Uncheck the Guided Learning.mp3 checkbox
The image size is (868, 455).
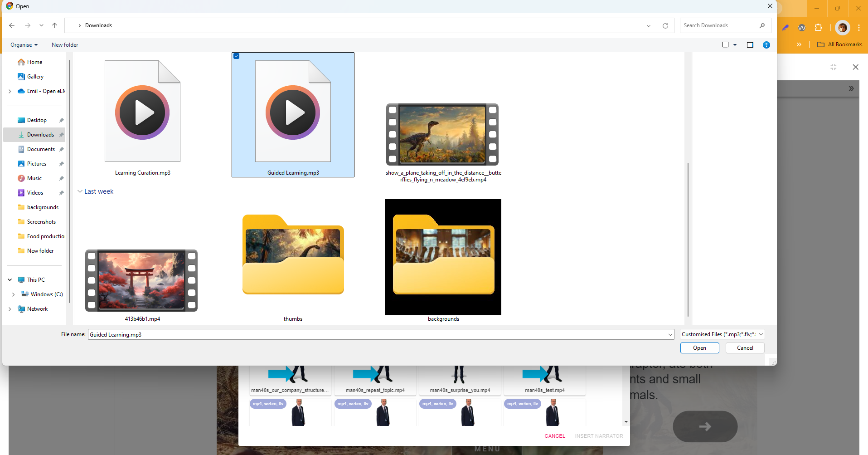[236, 56]
